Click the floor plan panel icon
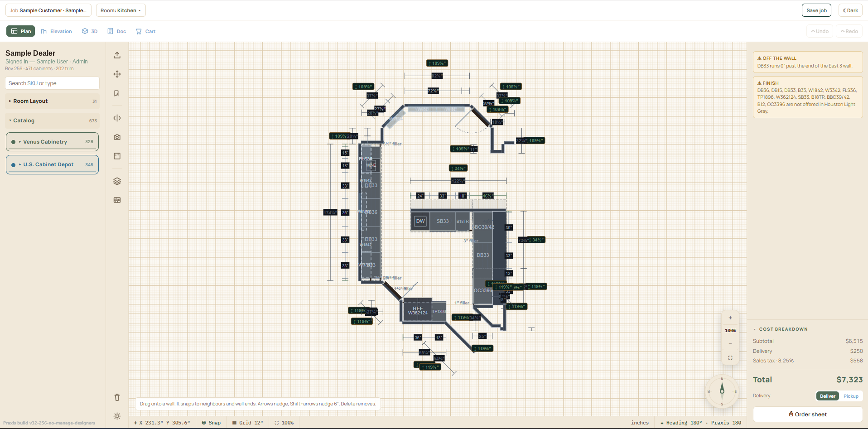 pyautogui.click(x=117, y=156)
